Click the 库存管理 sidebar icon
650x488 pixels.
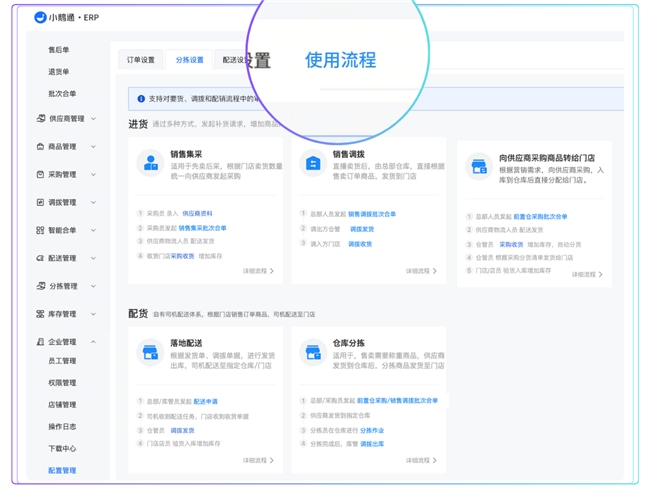41,314
